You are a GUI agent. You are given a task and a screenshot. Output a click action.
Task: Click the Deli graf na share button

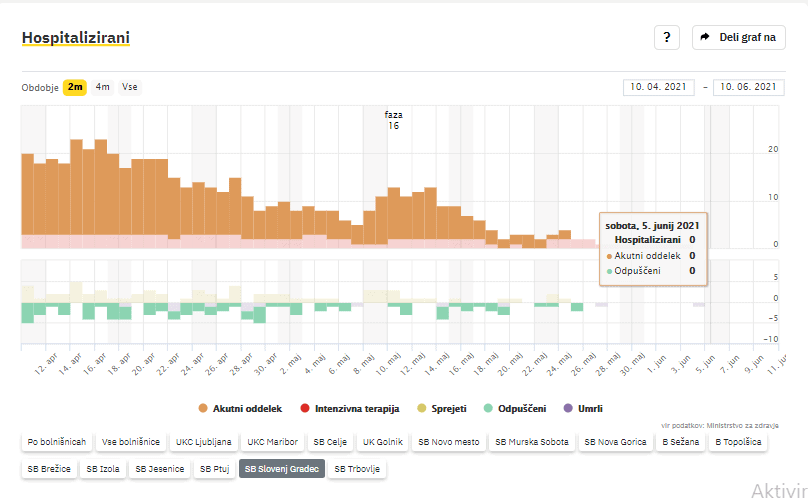pos(738,37)
